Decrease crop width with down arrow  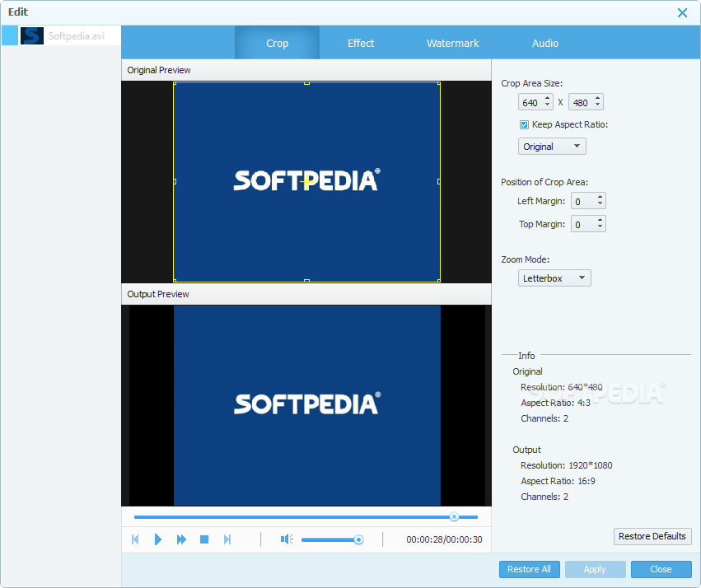click(547, 106)
